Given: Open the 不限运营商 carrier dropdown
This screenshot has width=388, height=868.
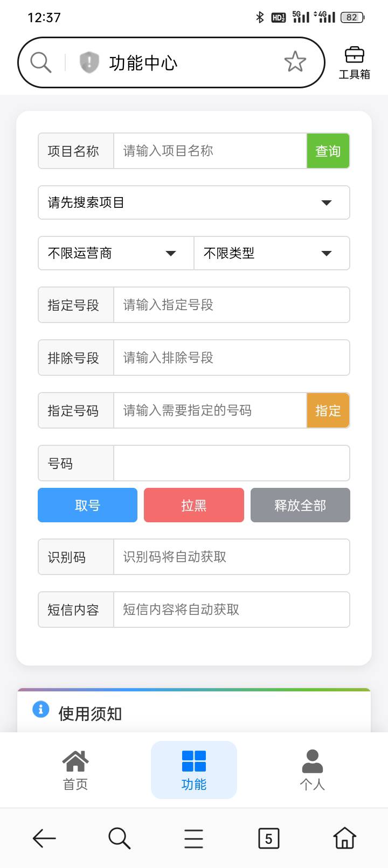Looking at the screenshot, I should pos(116,253).
